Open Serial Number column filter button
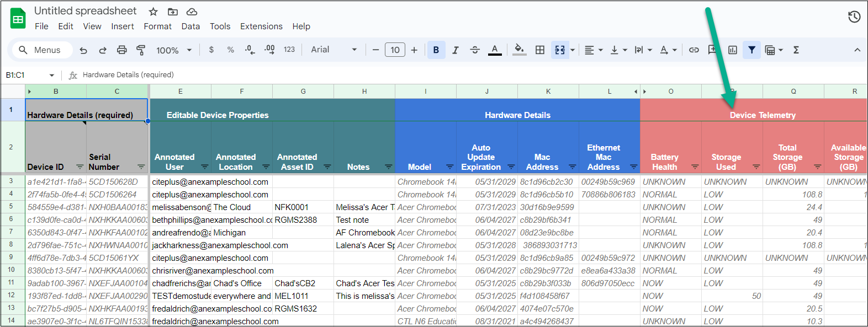868x327 pixels. point(141,167)
